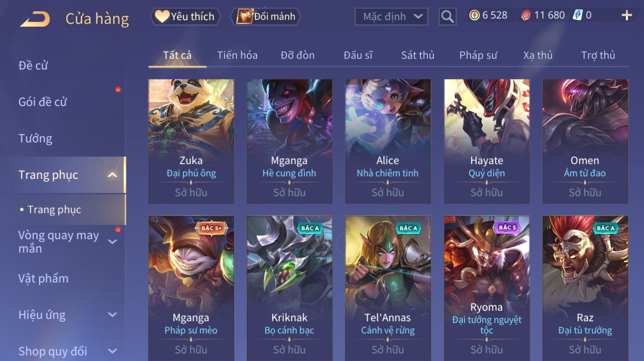Switch to the Sát thủ tab

(x=418, y=55)
